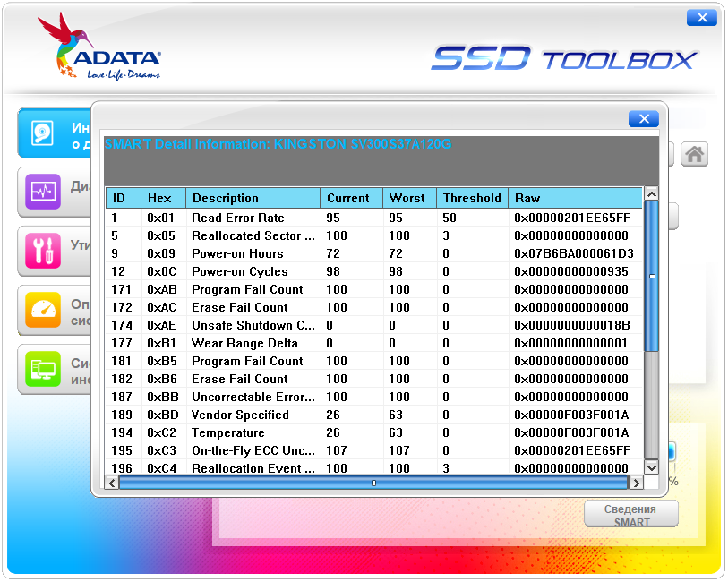Close the SMART detail dialog
The width and height of the screenshot is (728, 582).
644,119
